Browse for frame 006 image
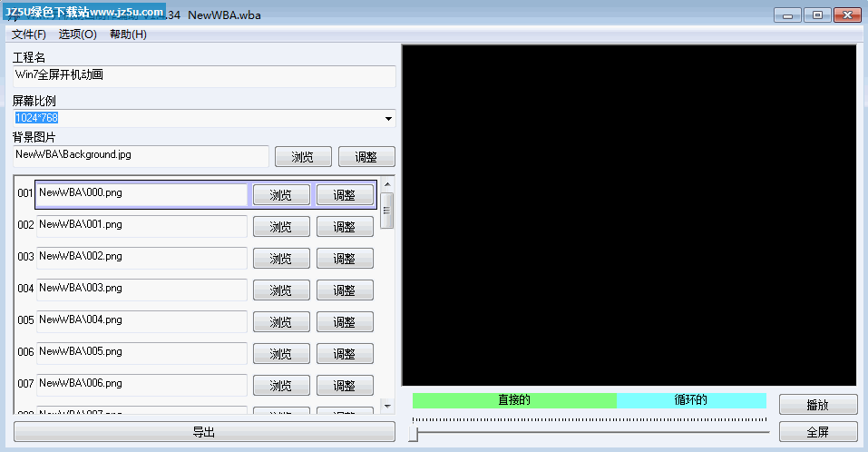The height and width of the screenshot is (452, 868). tap(281, 353)
